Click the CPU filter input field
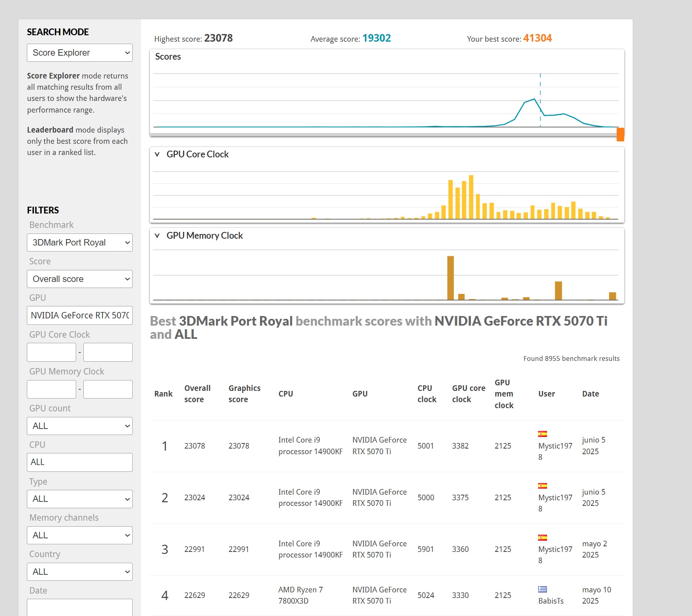The image size is (692, 616). click(x=79, y=462)
